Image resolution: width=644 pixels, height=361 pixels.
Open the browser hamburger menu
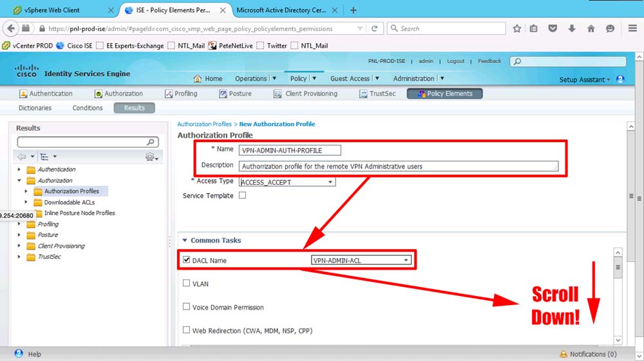click(632, 28)
